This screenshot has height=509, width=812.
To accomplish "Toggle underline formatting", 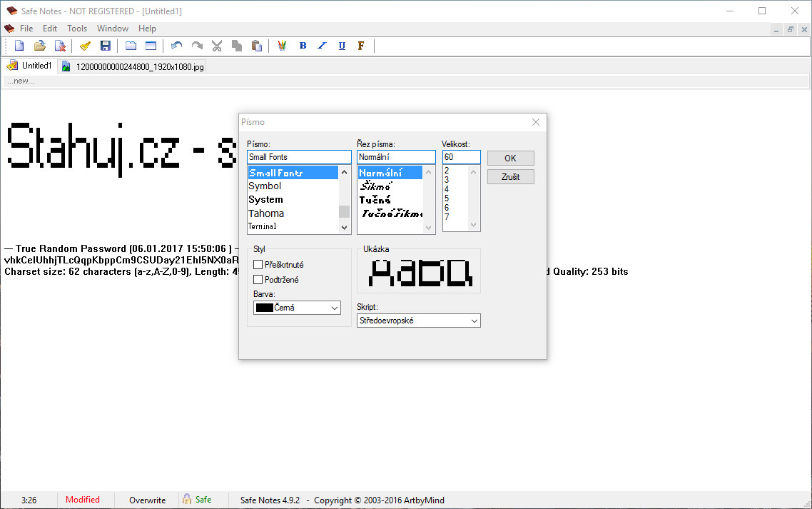I will coord(342,46).
